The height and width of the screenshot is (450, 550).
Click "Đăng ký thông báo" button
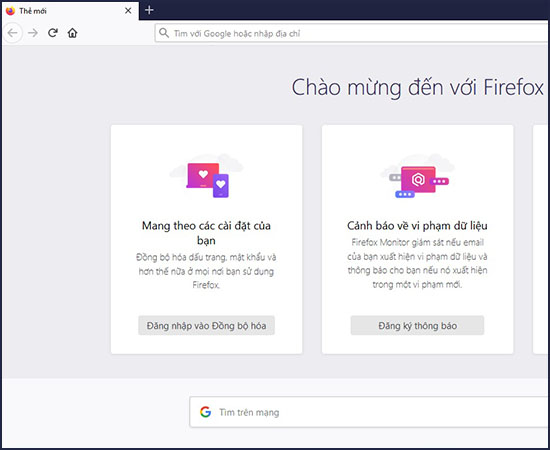click(417, 325)
